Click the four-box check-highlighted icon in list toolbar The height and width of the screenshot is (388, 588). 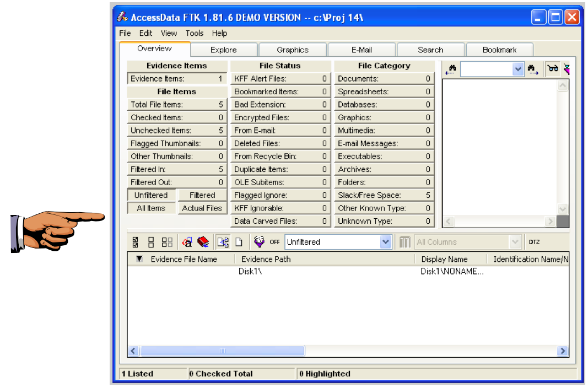click(x=167, y=242)
